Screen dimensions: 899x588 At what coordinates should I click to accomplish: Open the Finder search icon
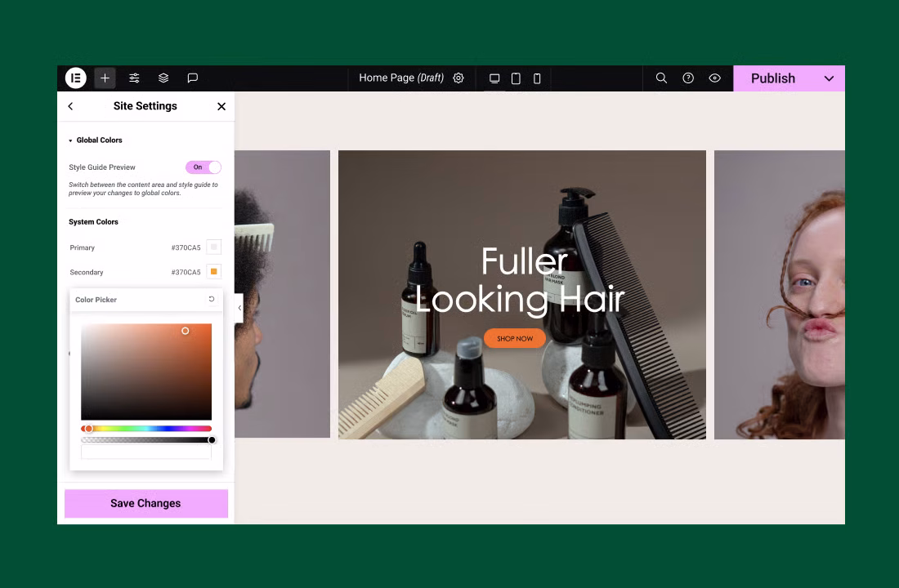point(661,78)
